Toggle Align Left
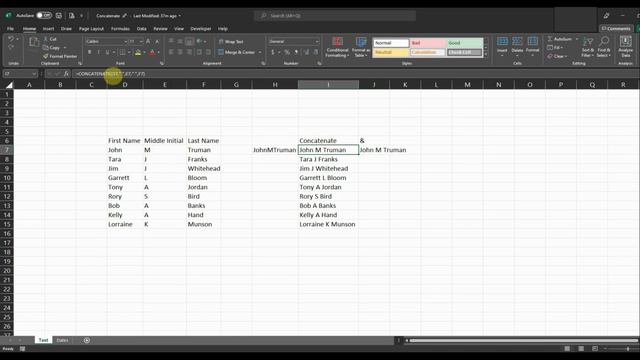Viewport: 640px width, 360px height. coord(171,52)
